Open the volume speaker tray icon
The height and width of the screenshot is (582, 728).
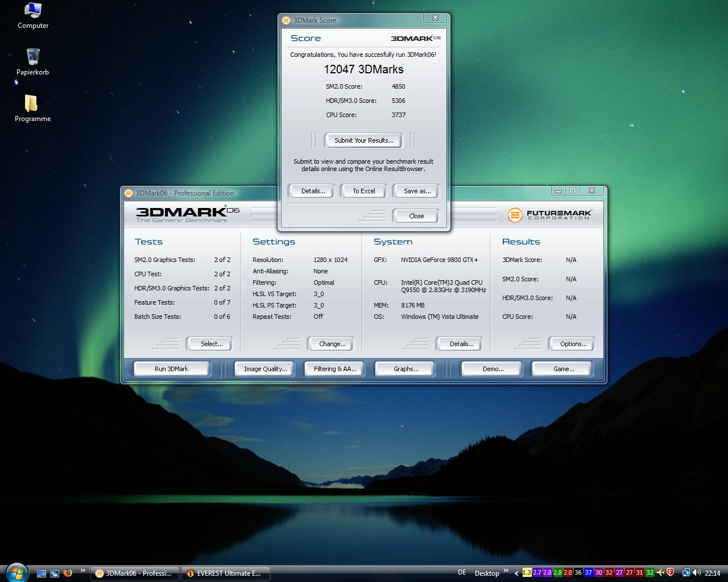point(697,573)
